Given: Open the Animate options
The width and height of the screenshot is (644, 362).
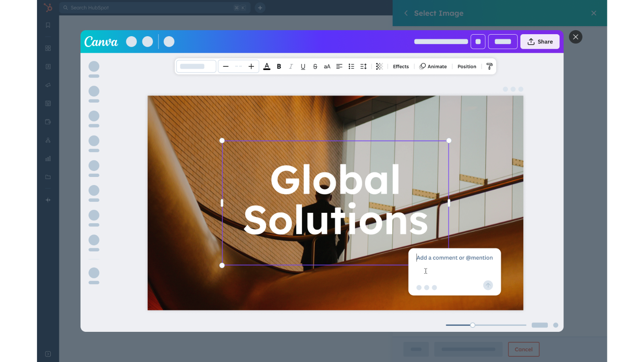Looking at the screenshot, I should pyautogui.click(x=433, y=66).
